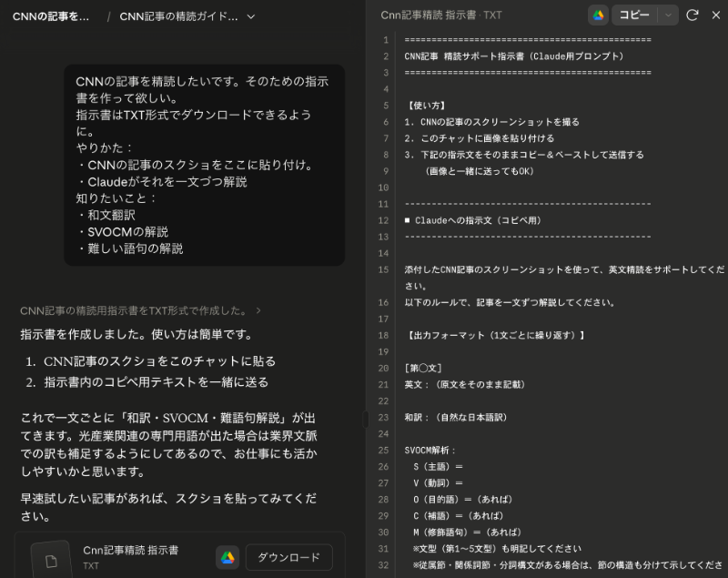
Task: Click line 27 V(動詞)=
Action: (x=438, y=482)
